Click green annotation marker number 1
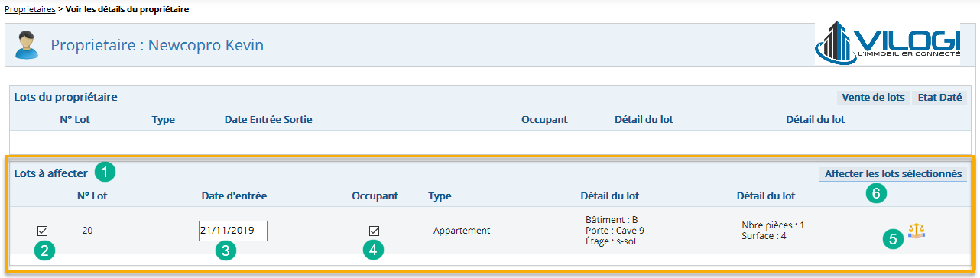This screenshot has width=980, height=278. pos(105,172)
